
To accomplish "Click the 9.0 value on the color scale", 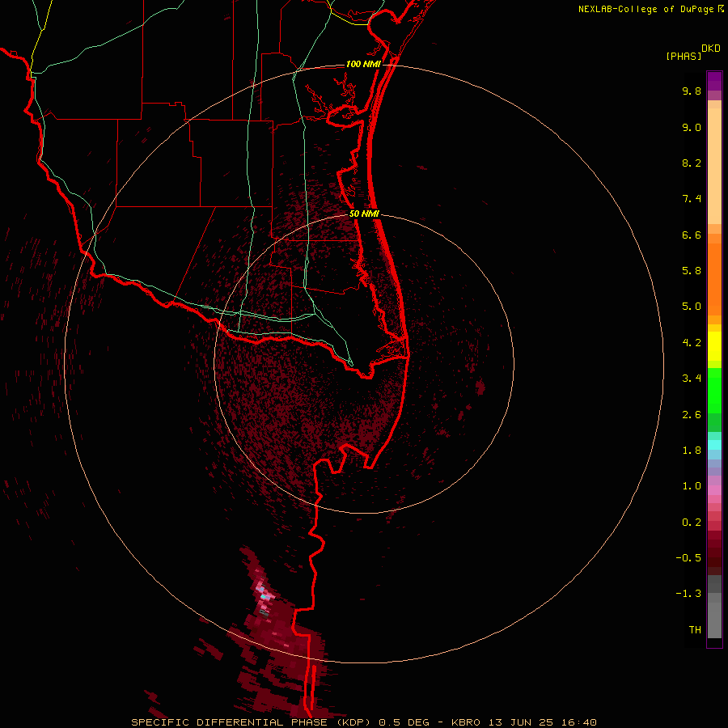I will (x=692, y=127).
